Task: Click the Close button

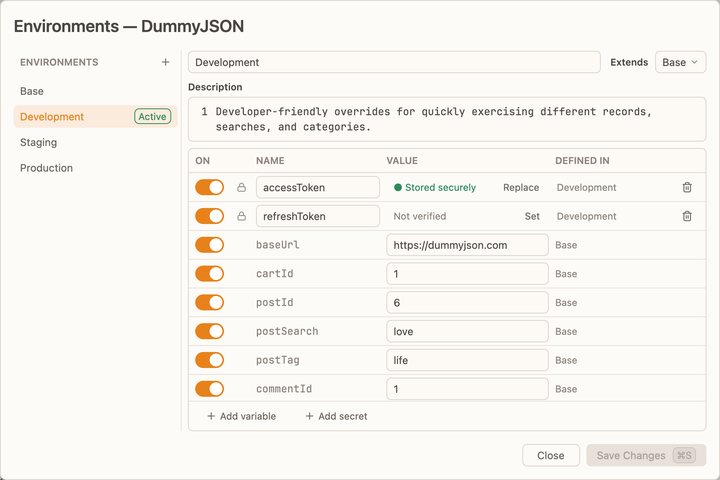Action: [x=551, y=455]
